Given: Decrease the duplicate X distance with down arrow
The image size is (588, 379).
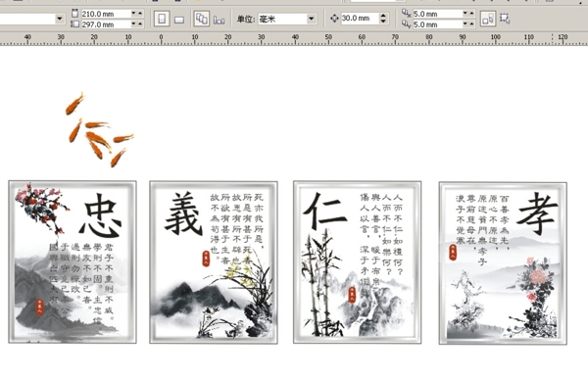Looking at the screenshot, I should (x=465, y=14).
